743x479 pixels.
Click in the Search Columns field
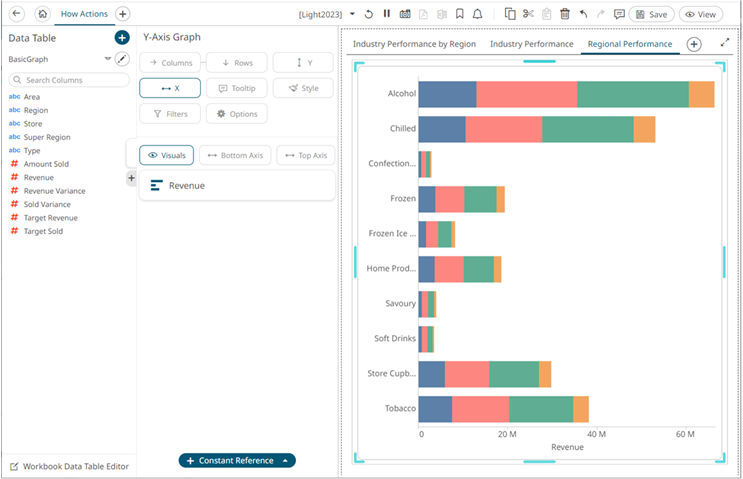click(69, 80)
